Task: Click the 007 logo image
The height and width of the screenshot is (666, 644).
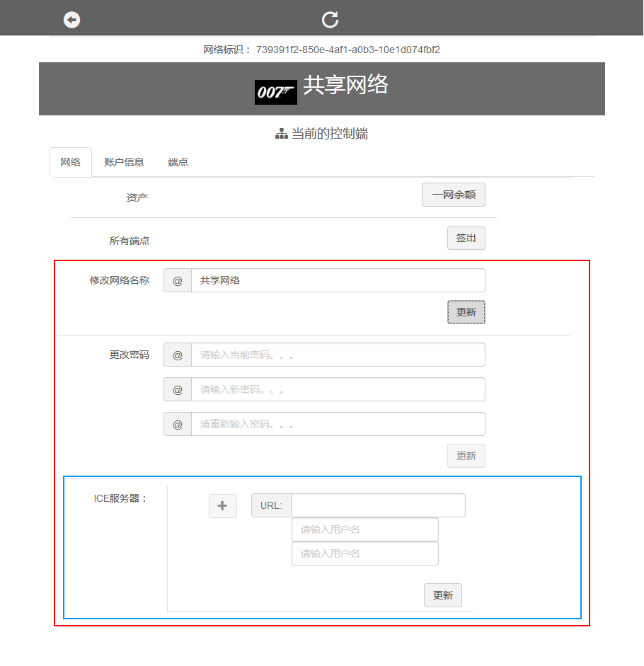Action: [275, 92]
